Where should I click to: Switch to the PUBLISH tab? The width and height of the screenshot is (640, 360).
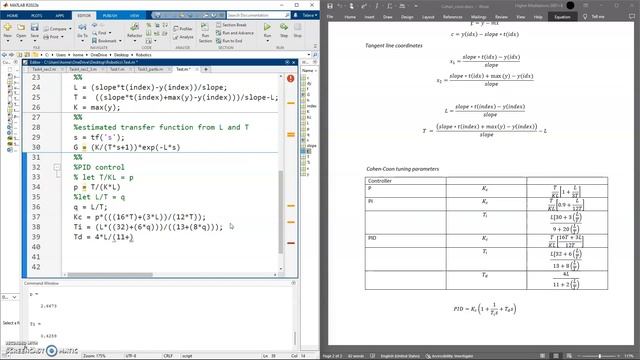coord(110,16)
